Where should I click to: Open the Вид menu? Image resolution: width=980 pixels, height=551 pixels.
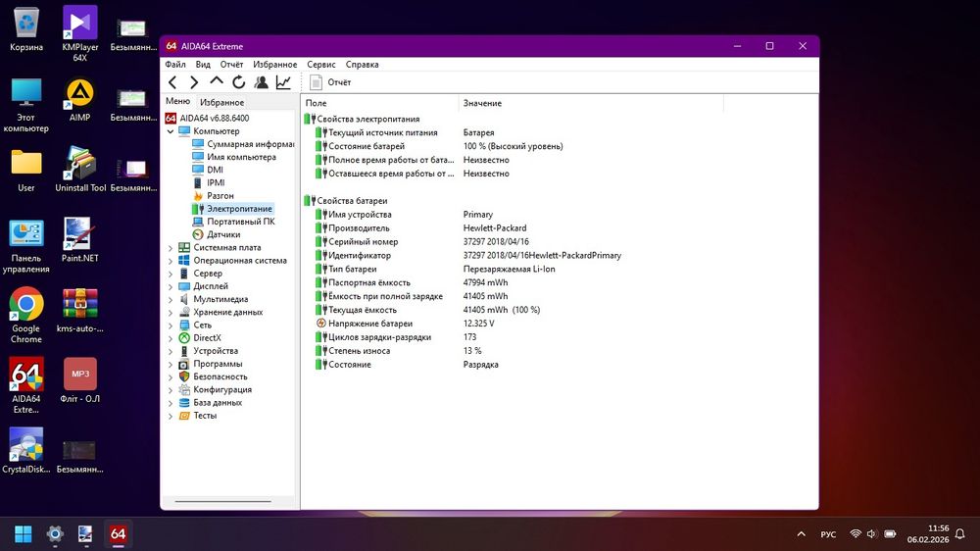(203, 65)
